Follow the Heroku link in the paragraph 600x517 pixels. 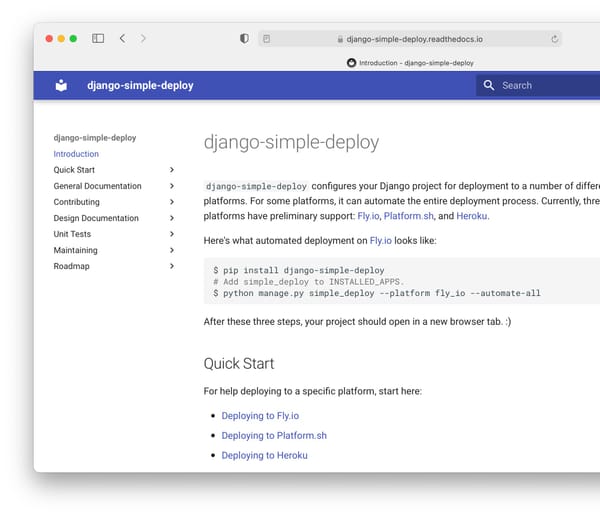point(471,216)
